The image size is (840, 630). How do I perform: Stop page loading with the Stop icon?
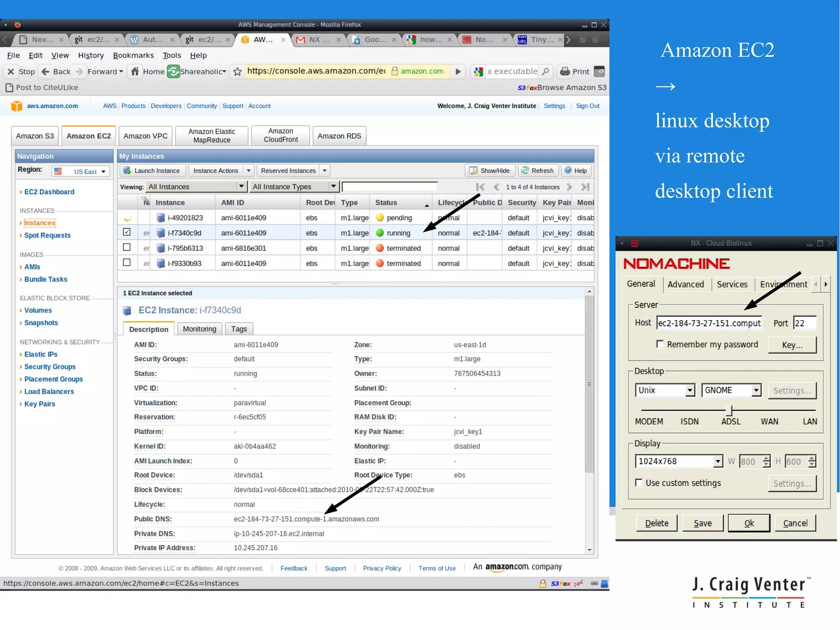[x=11, y=71]
